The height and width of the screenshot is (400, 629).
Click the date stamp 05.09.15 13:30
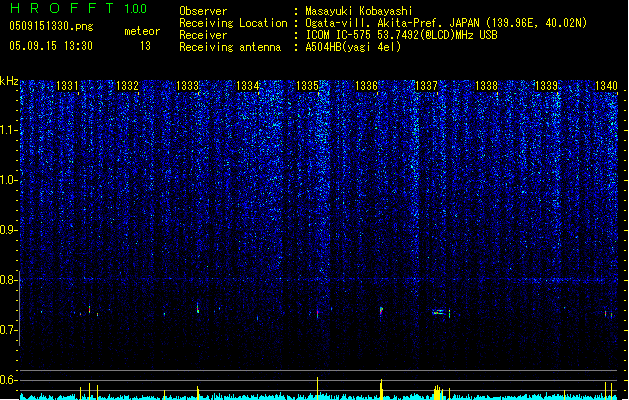pyautogui.click(x=51, y=46)
